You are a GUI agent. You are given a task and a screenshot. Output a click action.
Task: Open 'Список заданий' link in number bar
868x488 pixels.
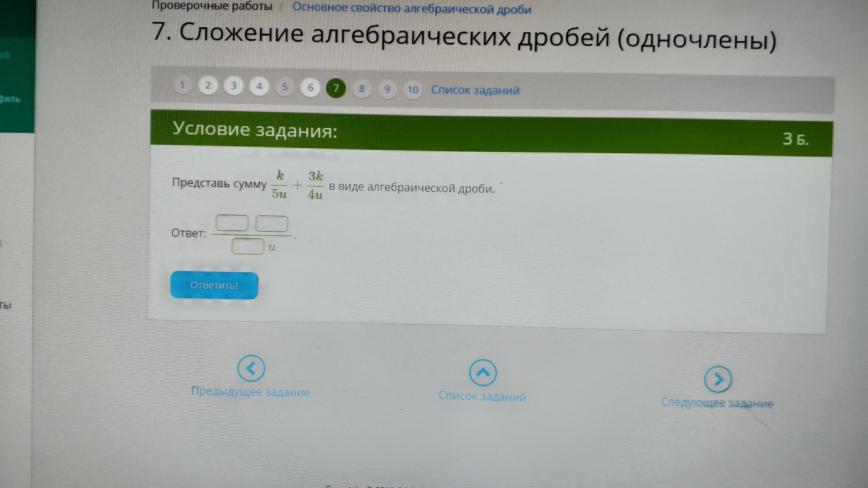(x=475, y=90)
